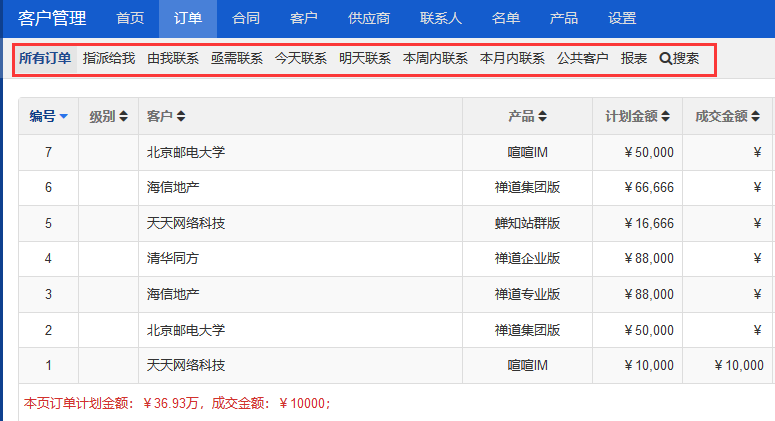Open the 设置 settings menu

[x=622, y=18]
